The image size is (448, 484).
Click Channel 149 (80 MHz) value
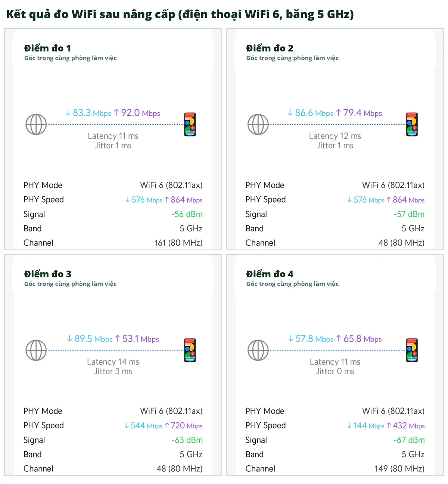coord(399,469)
